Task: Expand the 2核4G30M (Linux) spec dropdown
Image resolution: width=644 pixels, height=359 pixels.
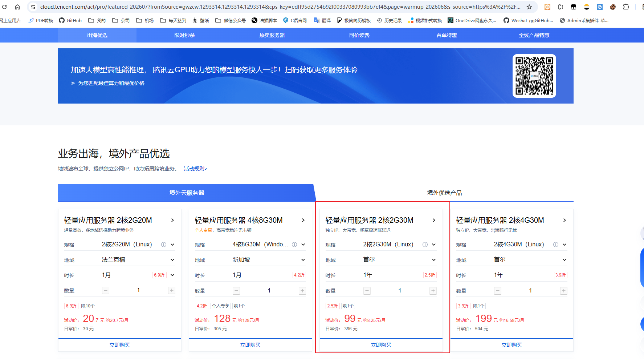Action: [564, 245]
